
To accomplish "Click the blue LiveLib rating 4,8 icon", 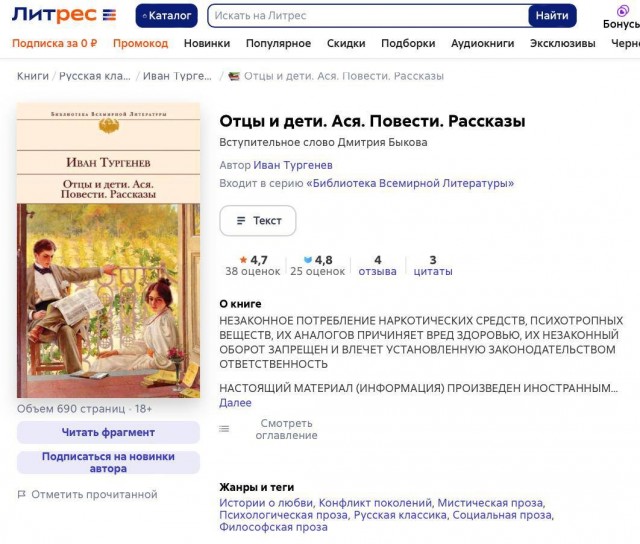I will point(308,260).
